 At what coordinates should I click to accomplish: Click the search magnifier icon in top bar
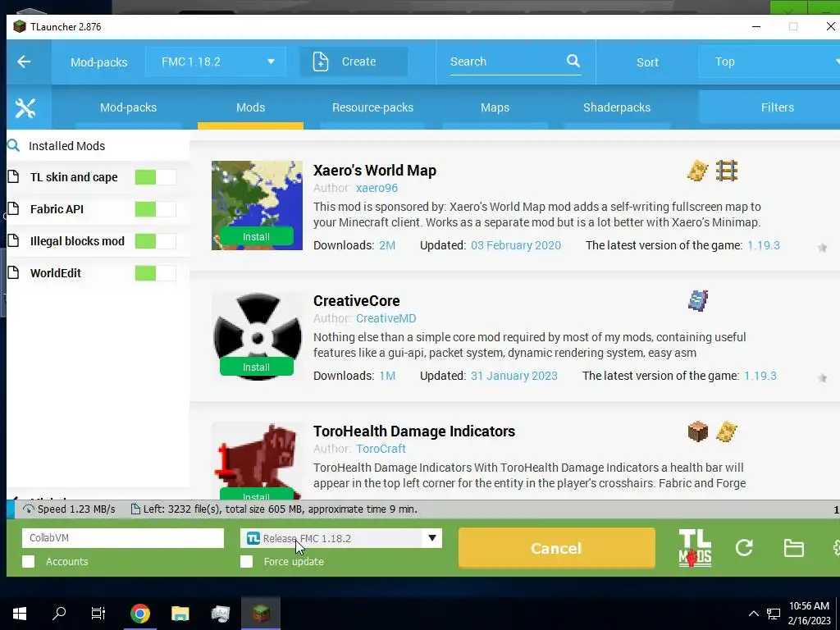[x=573, y=61]
